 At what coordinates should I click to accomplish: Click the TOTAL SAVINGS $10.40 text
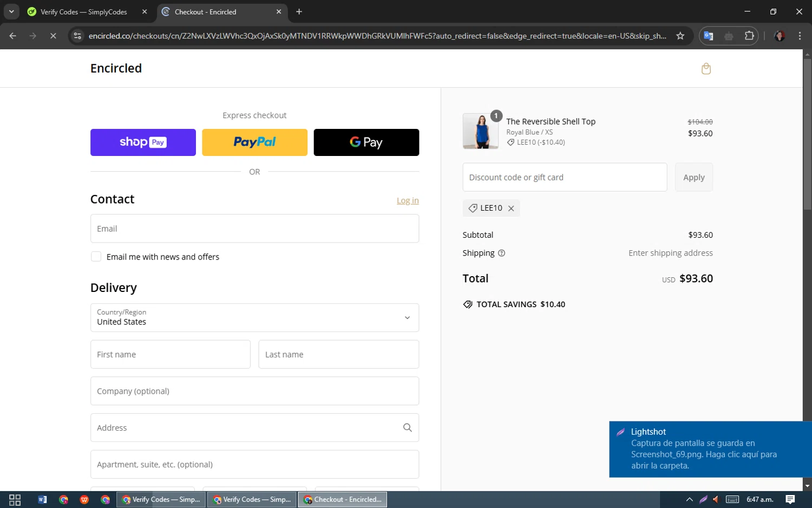(521, 304)
